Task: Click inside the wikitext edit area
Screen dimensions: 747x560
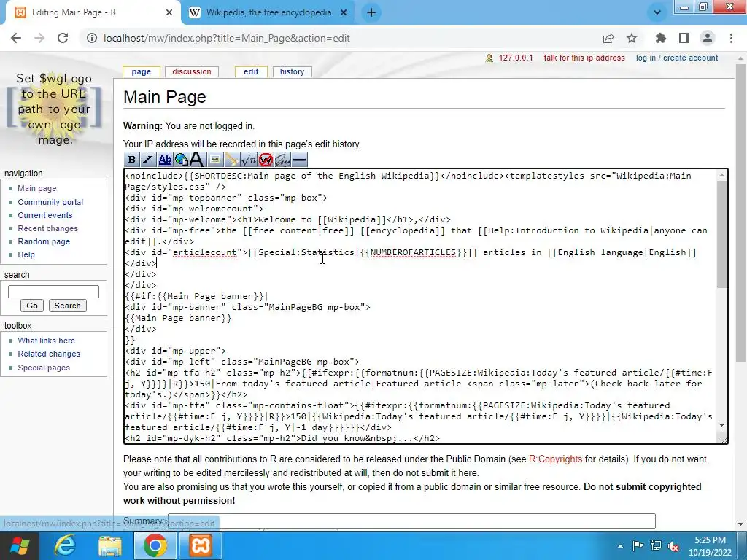Action: [x=420, y=306]
